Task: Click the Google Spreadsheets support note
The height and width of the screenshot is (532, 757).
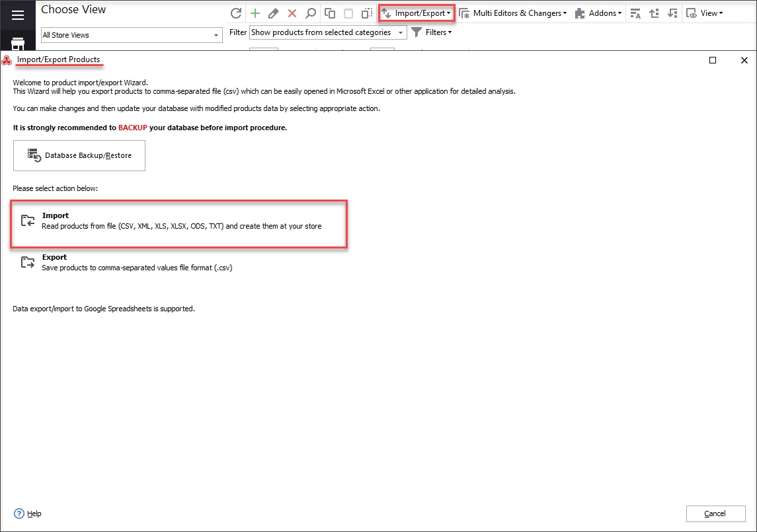Action: 104,309
